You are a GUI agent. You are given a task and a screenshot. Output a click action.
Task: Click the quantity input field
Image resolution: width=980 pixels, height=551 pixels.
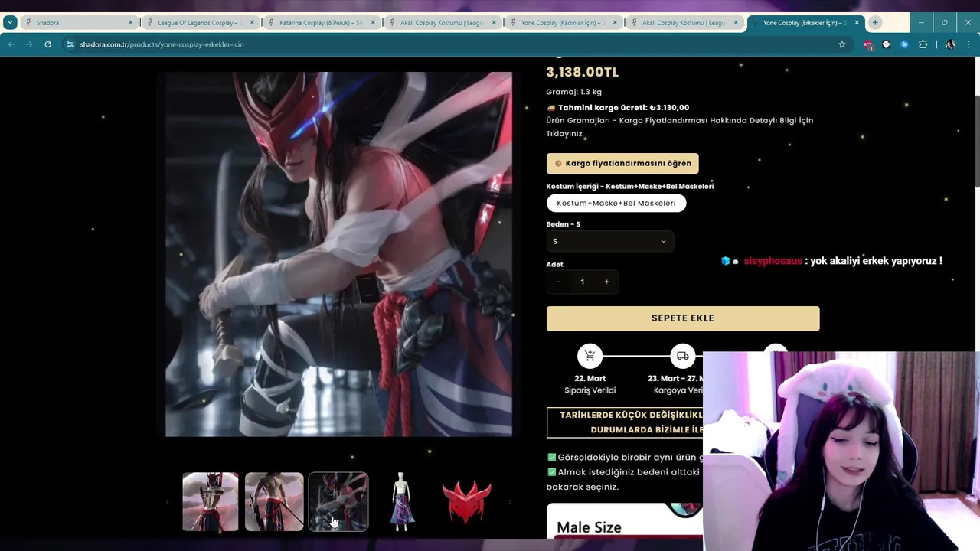coord(582,282)
